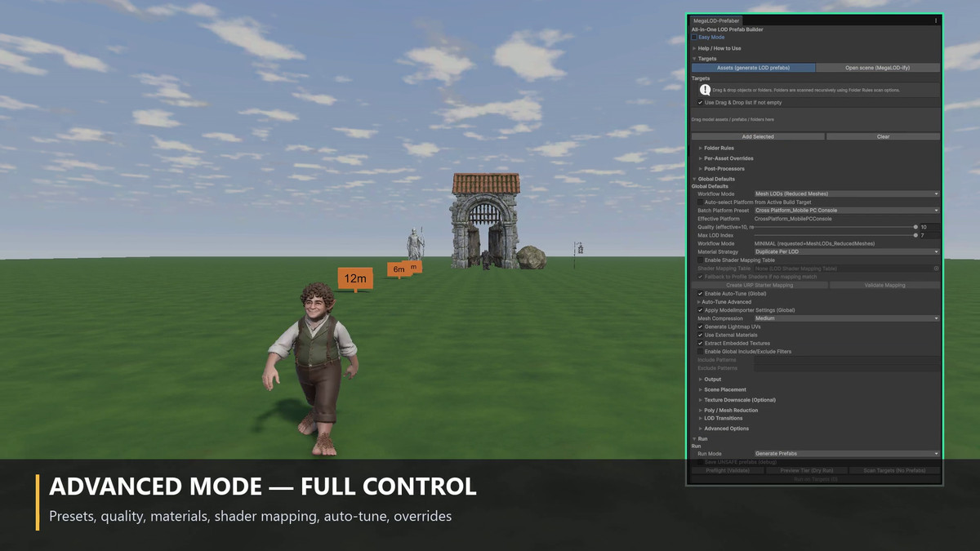Expand Poly / Mesh Reduction section
This screenshot has width=980, height=551.
701,411
